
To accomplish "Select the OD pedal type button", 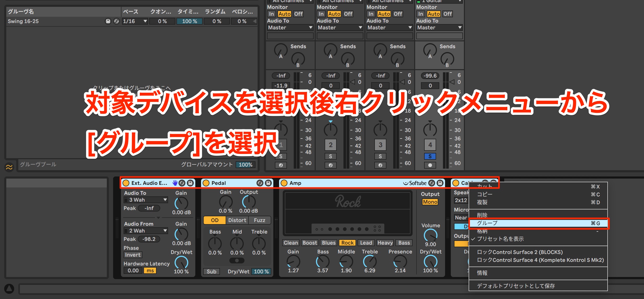I will [215, 220].
